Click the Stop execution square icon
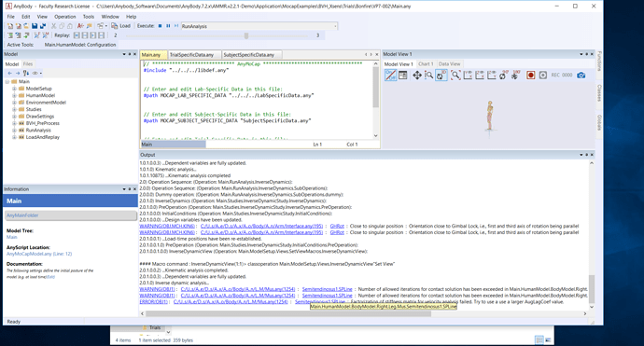The height and width of the screenshot is (346, 644). (160, 26)
